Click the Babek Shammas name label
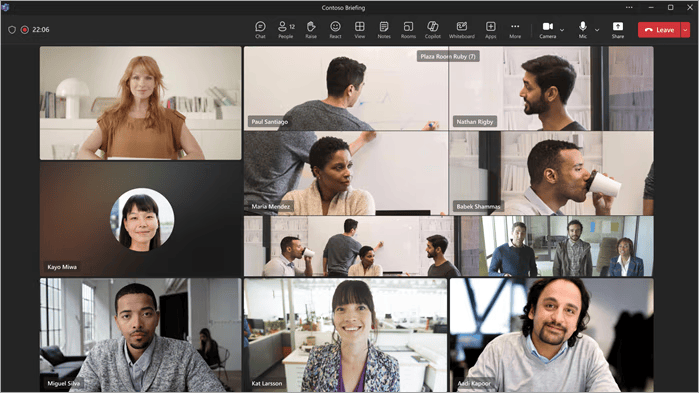The width and height of the screenshot is (699, 393). tap(478, 206)
